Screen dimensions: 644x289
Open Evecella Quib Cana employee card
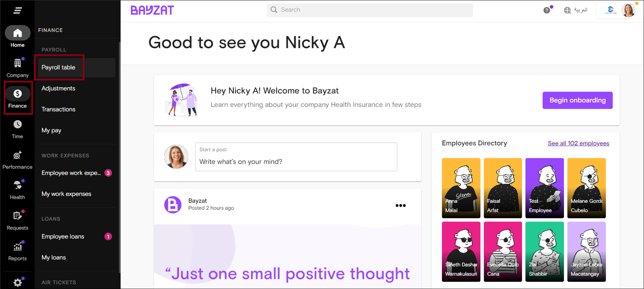pyautogui.click(x=503, y=252)
